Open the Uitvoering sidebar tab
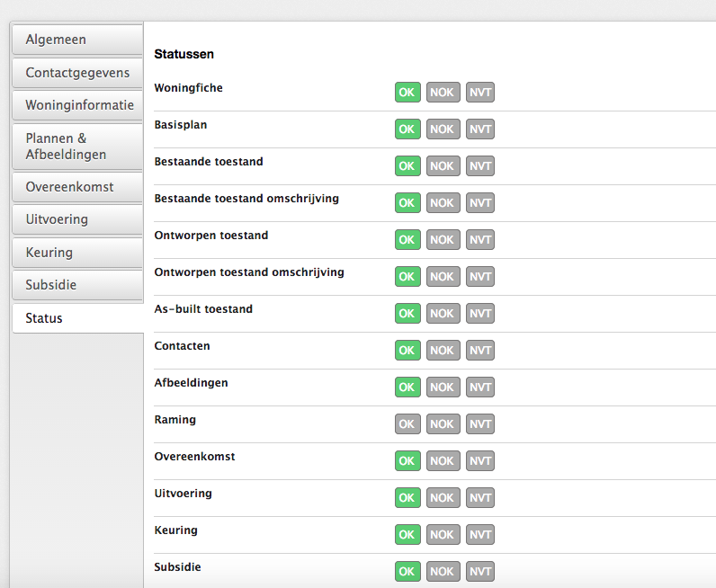Screen dimensions: 716x588 [x=76, y=219]
